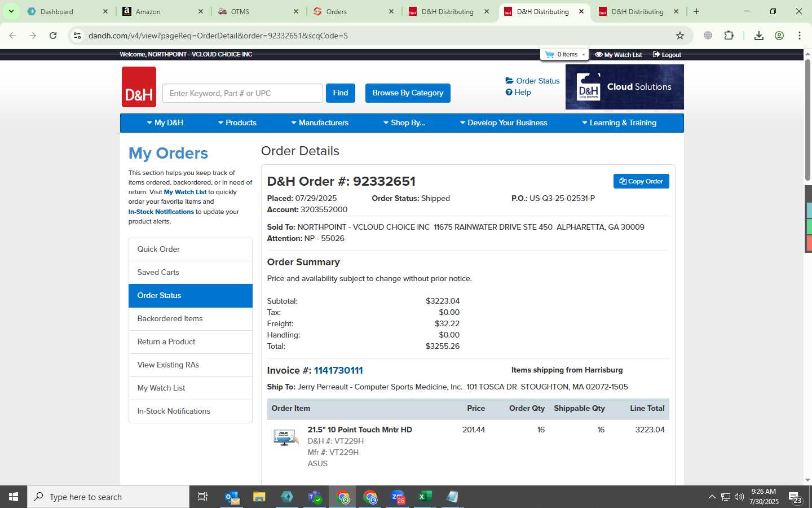Screen dimensions: 812x508
Task: Click the Logout link
Action: tap(667, 55)
